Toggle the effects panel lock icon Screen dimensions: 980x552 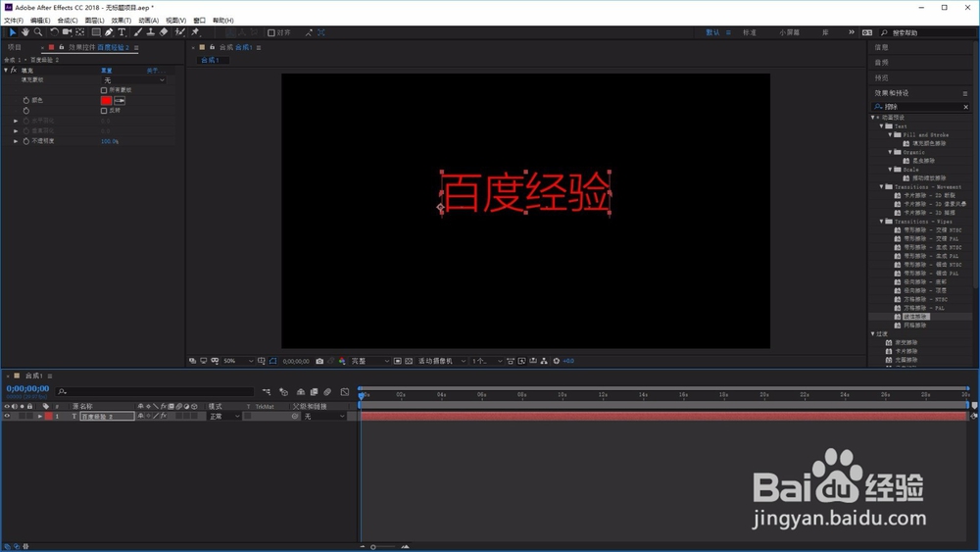click(61, 47)
